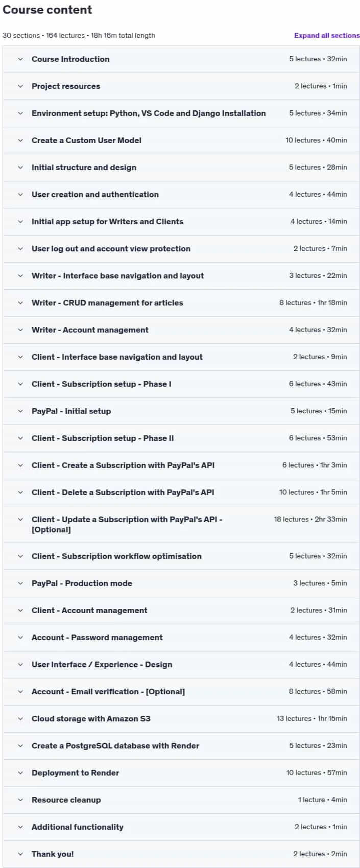Select Account - Email verification - [Optional] title
360x868 pixels.
(108, 692)
